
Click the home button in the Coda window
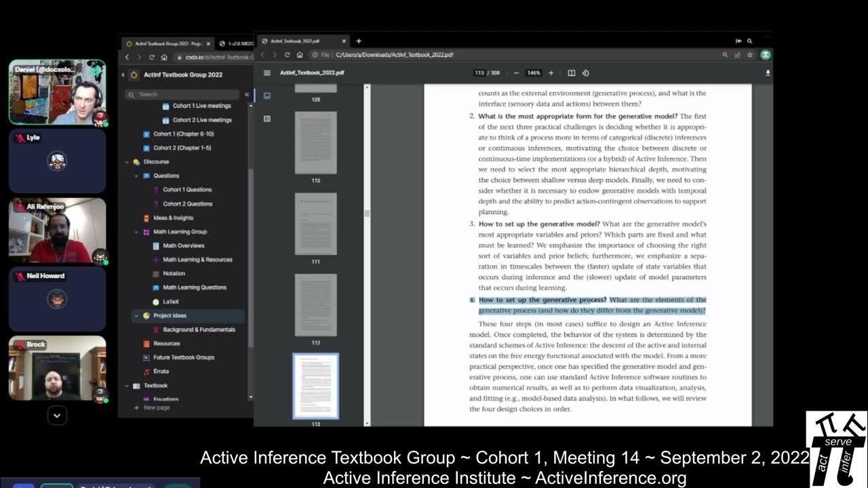pyautogui.click(x=164, y=58)
